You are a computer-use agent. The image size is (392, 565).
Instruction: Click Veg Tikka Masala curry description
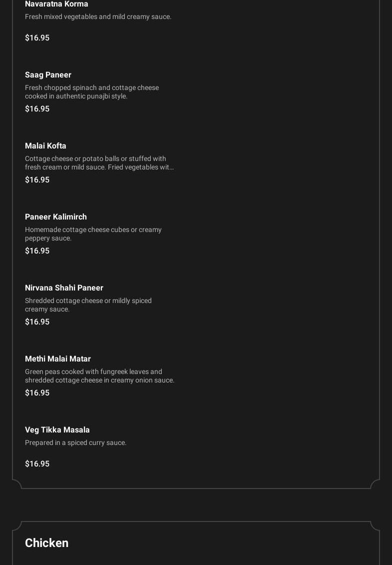[x=75, y=442]
